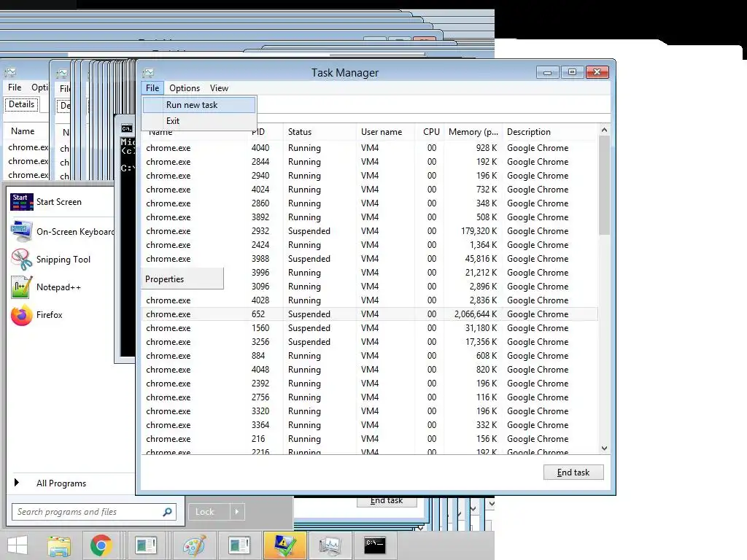
Task: Click the search magnifier icon in start menu
Action: click(167, 512)
